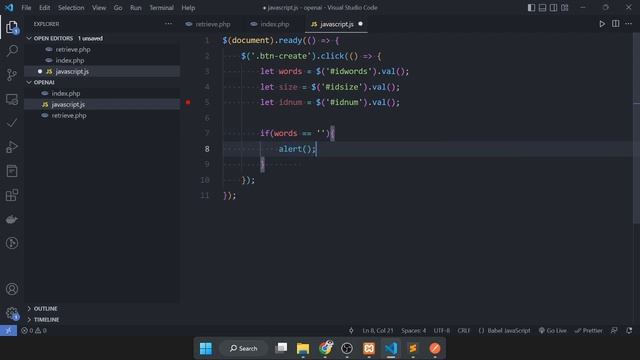Open the File menu
This screenshot has height=360, width=640.
26,8
